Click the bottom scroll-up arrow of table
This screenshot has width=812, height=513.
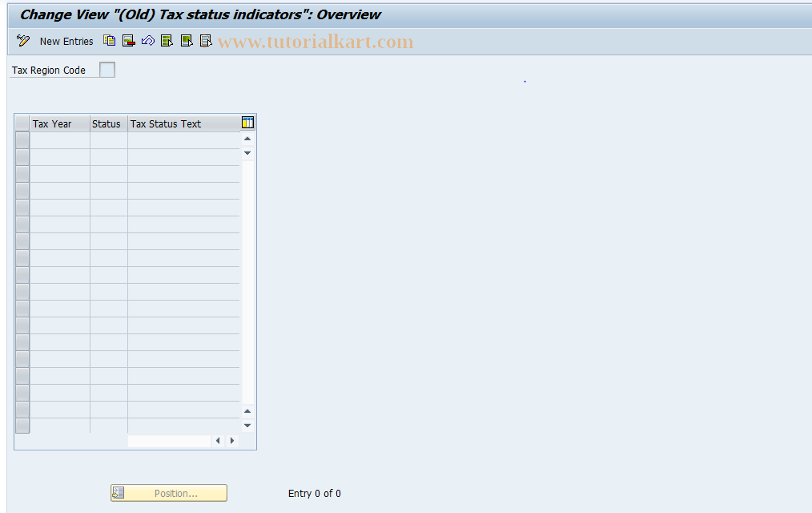pyautogui.click(x=247, y=411)
